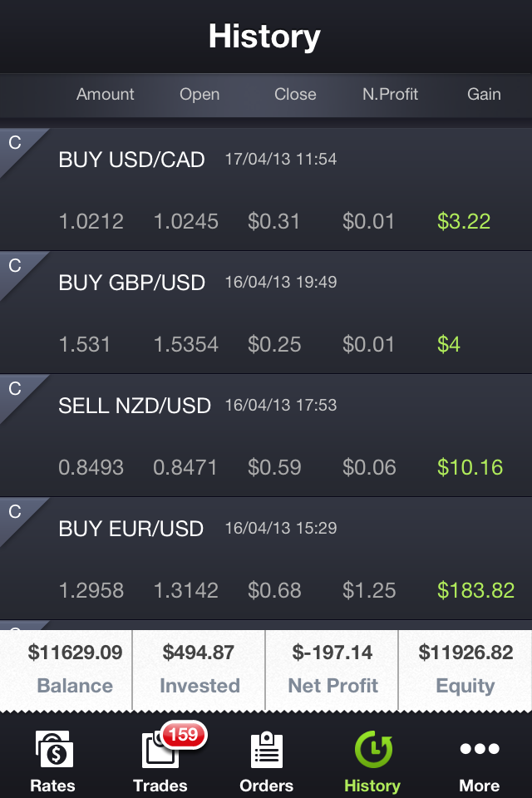Select the N.Profit column header
The height and width of the screenshot is (798, 532).
coord(390,94)
